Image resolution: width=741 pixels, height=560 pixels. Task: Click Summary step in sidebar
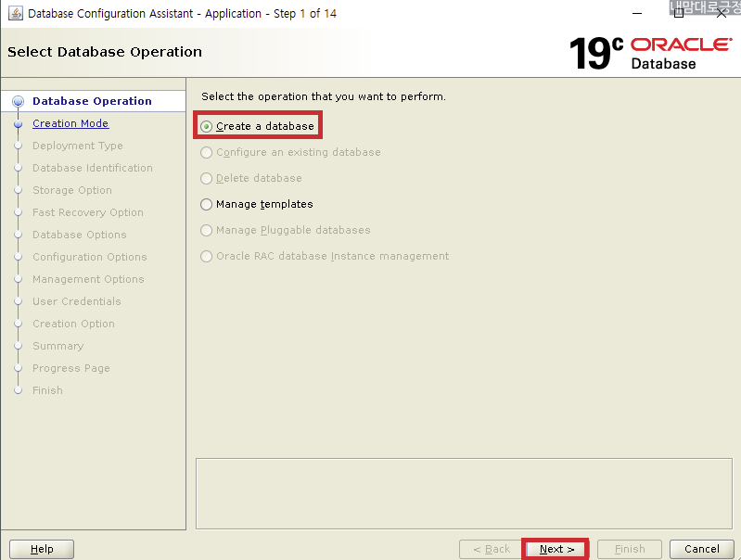pyautogui.click(x=58, y=346)
